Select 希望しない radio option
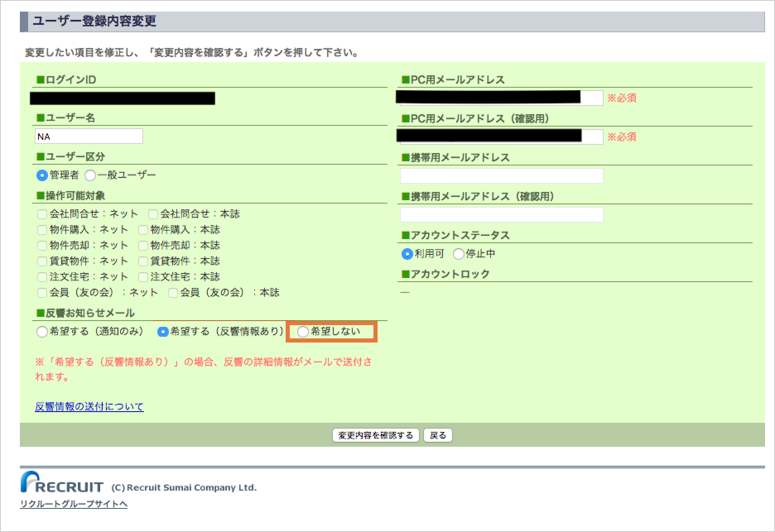The image size is (775, 532). [303, 332]
